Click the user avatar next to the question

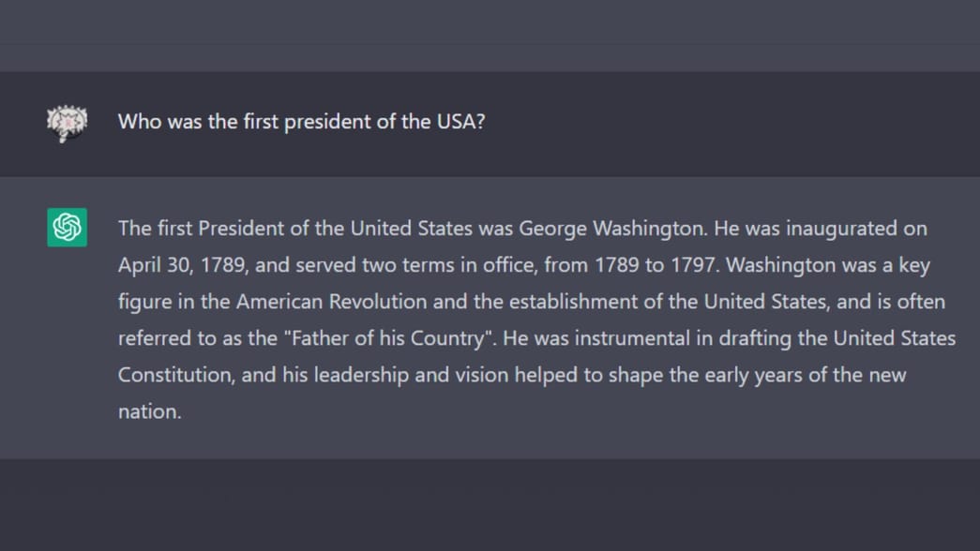tap(68, 122)
